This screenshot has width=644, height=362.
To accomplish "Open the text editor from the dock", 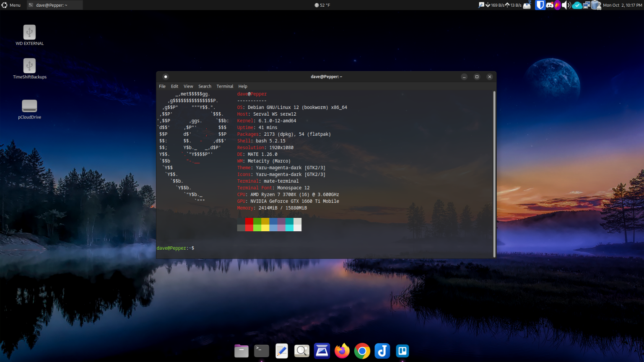I will pos(281,351).
